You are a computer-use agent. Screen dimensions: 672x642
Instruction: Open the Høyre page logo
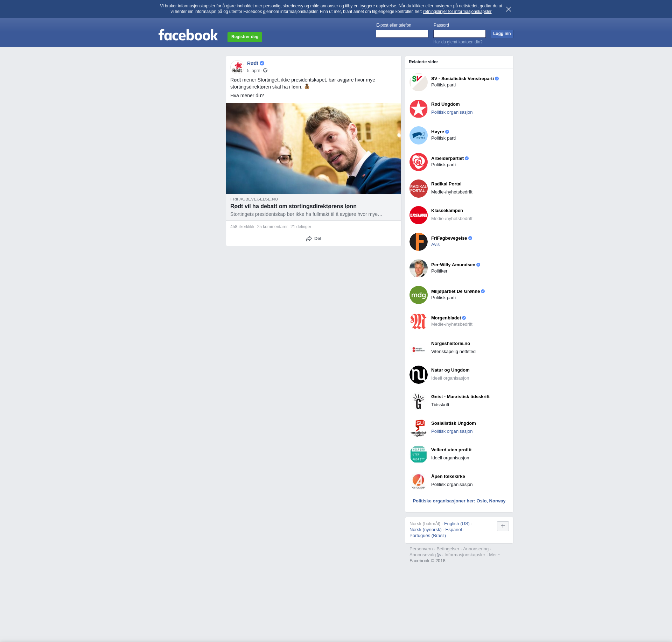coord(419,135)
